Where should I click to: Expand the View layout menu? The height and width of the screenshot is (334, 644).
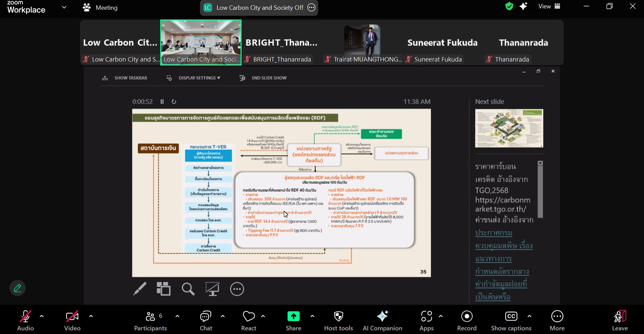(549, 6)
